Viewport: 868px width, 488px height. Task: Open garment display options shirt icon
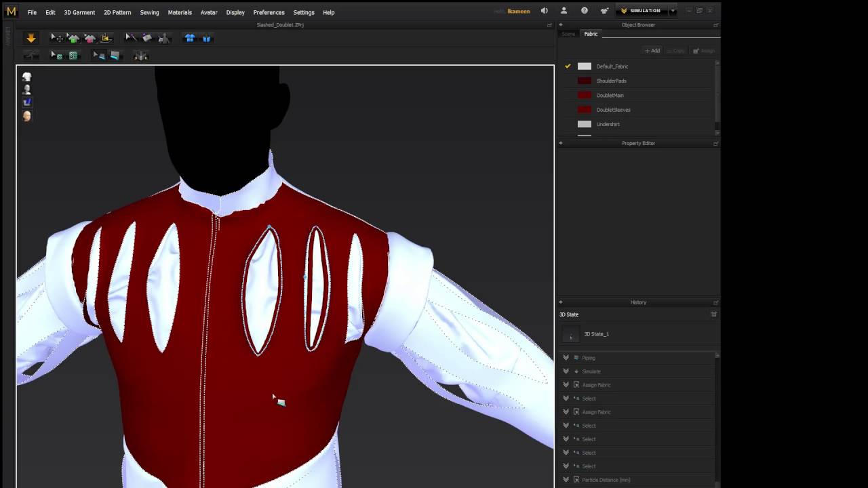[27, 77]
